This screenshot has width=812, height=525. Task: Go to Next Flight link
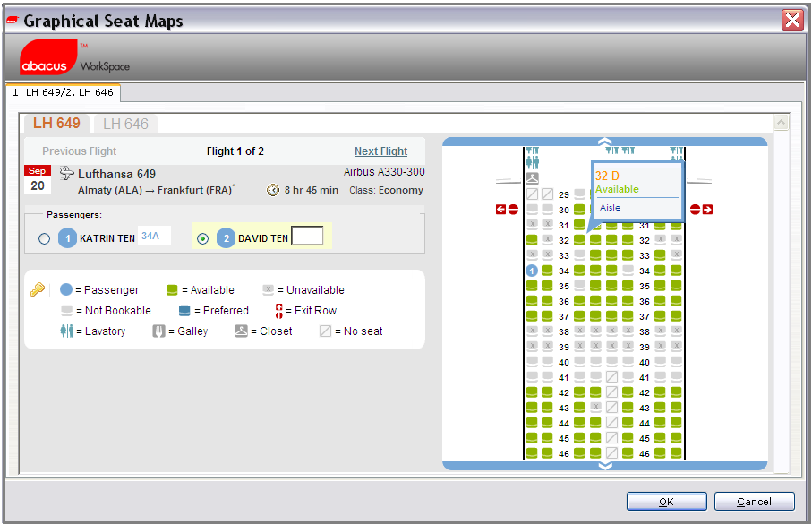pos(380,151)
